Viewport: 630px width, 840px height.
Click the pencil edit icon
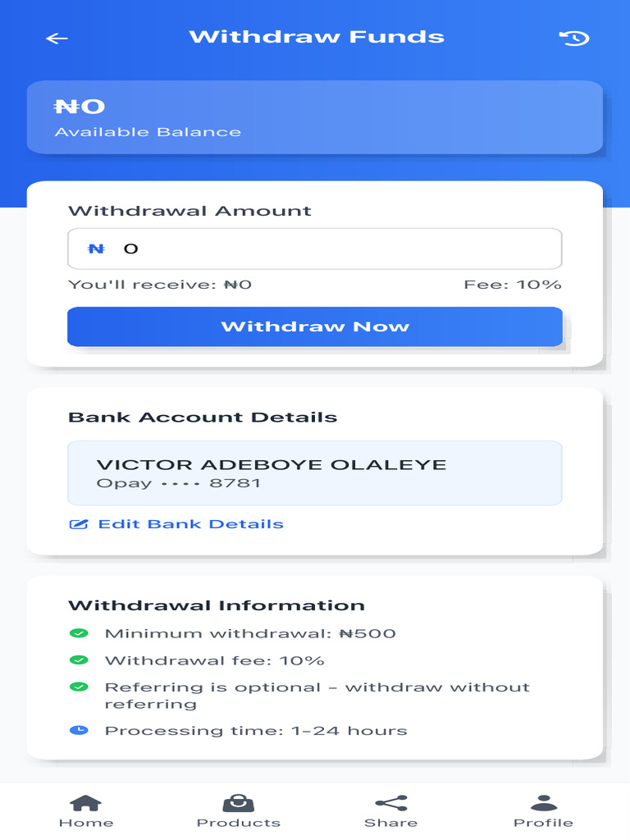pyautogui.click(x=78, y=524)
